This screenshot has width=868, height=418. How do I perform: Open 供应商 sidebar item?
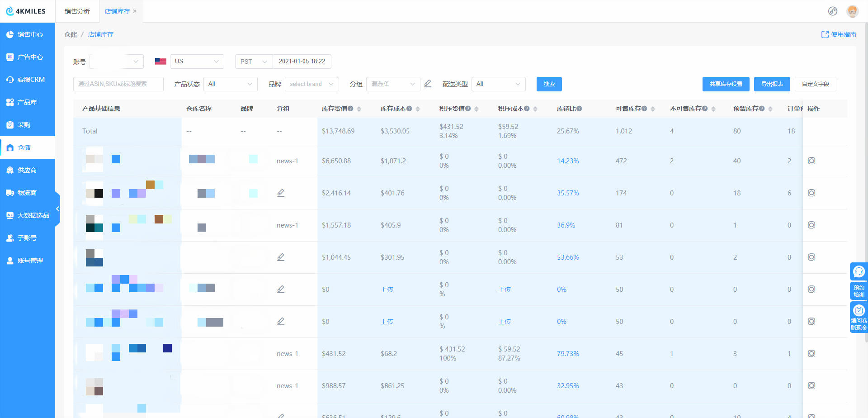coord(27,170)
